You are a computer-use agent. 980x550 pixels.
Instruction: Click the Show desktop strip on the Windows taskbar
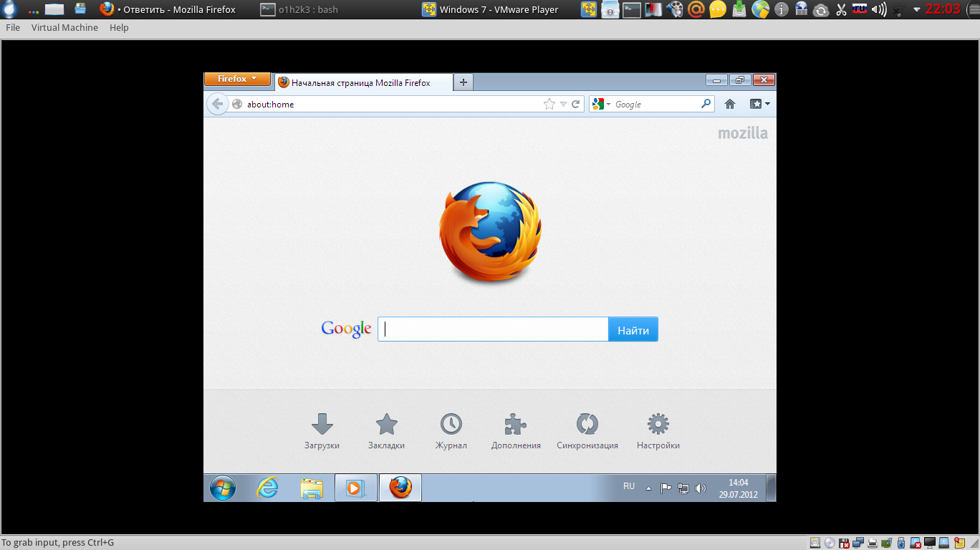pos(771,488)
